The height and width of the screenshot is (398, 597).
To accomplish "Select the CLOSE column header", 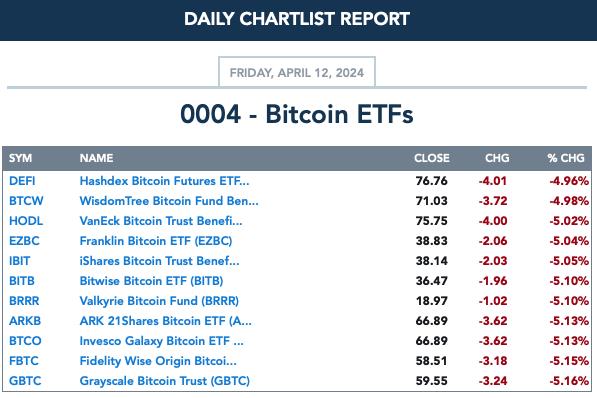I will (432, 158).
